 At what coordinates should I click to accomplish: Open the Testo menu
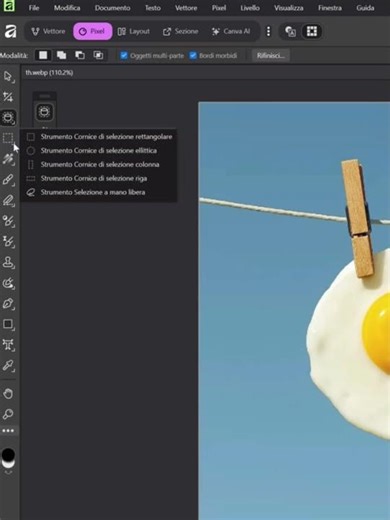153,8
